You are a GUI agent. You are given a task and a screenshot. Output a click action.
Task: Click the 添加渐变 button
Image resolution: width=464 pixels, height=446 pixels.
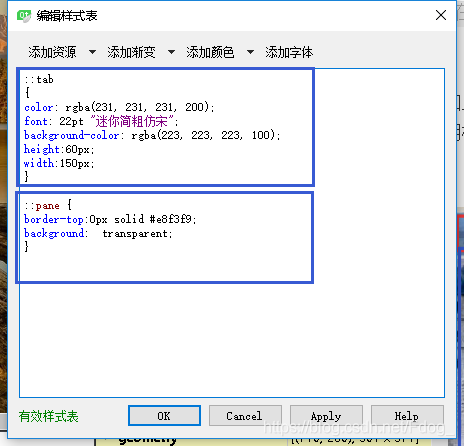pos(131,52)
